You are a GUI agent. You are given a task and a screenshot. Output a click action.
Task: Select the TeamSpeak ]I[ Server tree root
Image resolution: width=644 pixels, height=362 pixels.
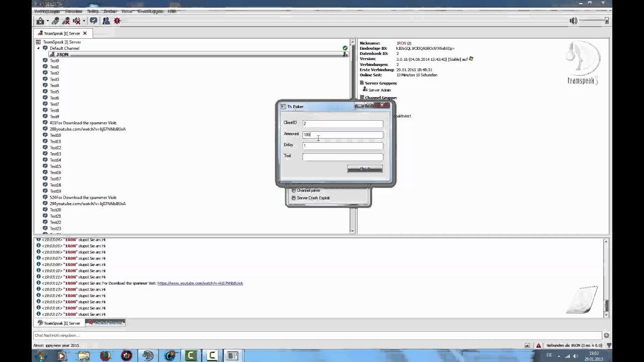[x=61, y=42]
